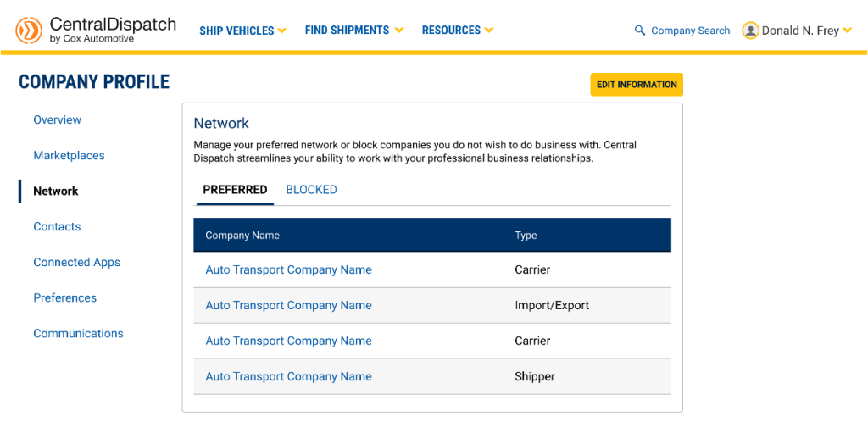The width and height of the screenshot is (868, 433).
Task: Open the Find Shipments dropdown
Action: [x=353, y=31]
